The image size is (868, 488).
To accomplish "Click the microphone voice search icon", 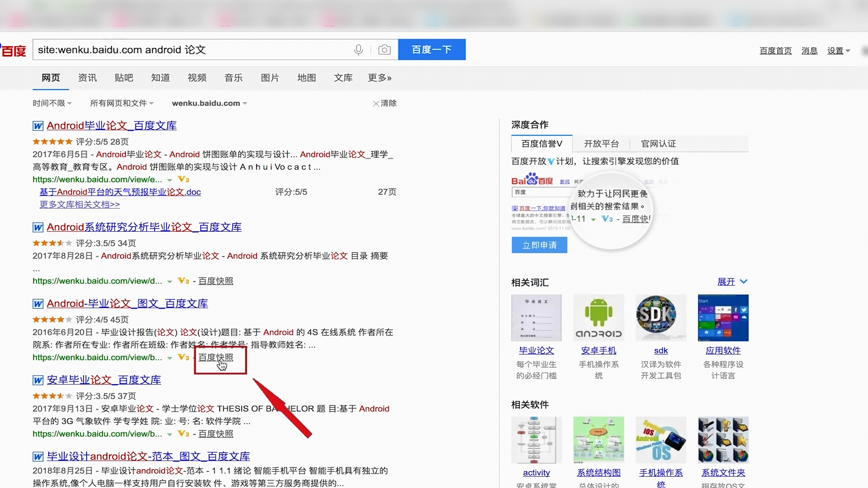I will 358,49.
